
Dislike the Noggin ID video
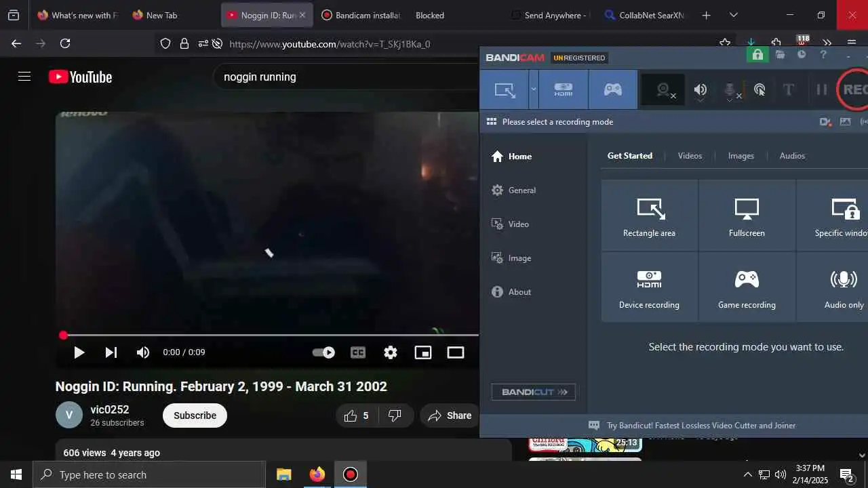(395, 415)
